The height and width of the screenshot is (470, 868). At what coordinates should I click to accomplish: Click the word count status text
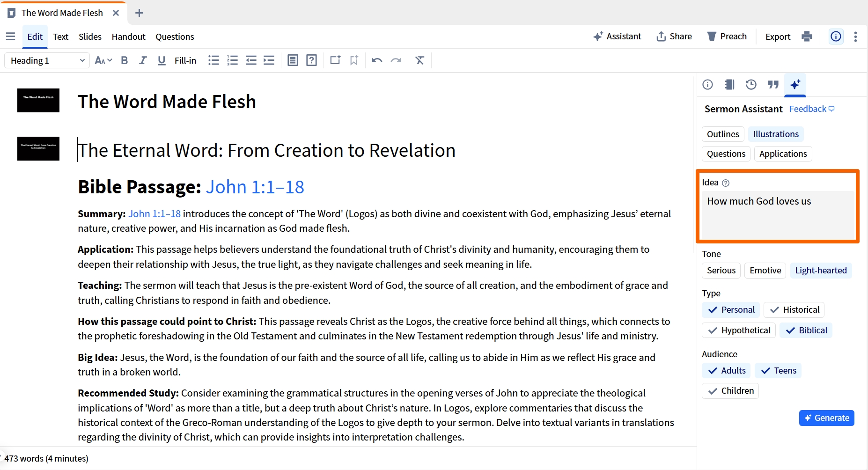[x=46, y=459]
